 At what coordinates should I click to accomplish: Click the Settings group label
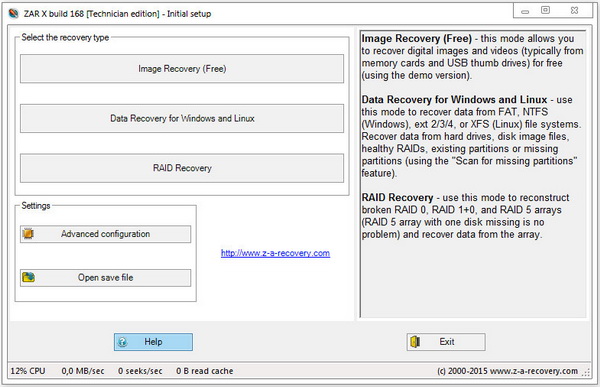pos(36,206)
